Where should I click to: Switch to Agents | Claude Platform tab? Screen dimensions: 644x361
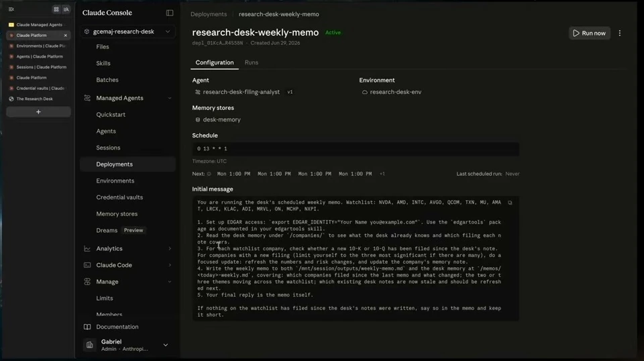(38, 56)
